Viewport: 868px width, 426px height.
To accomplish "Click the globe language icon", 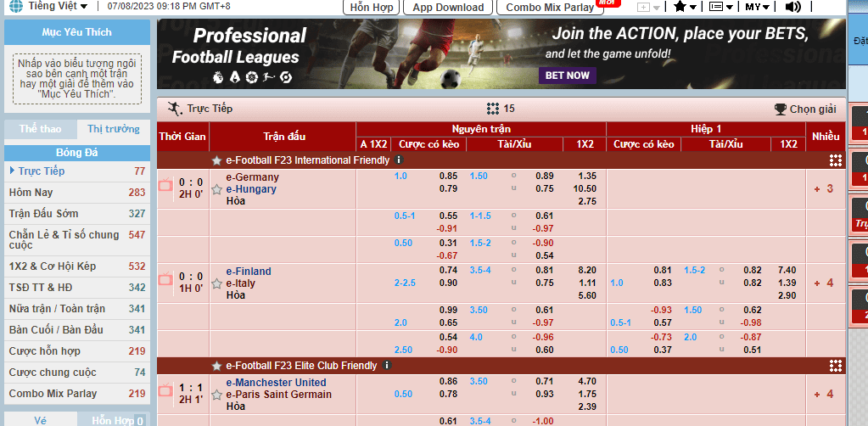I will 17,7.
